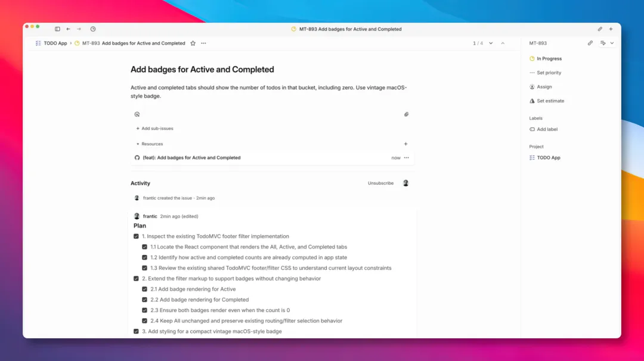Copy issue URL link icon beside MT-893
644x361 pixels.
[x=590, y=43]
